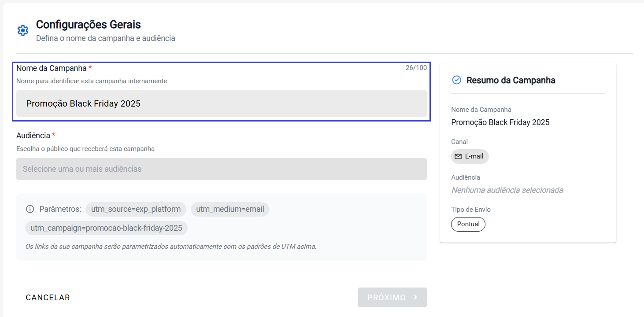Viewport: 644px width, 317px height.
Task: Open the Audiência selection dropdown
Action: [221, 169]
